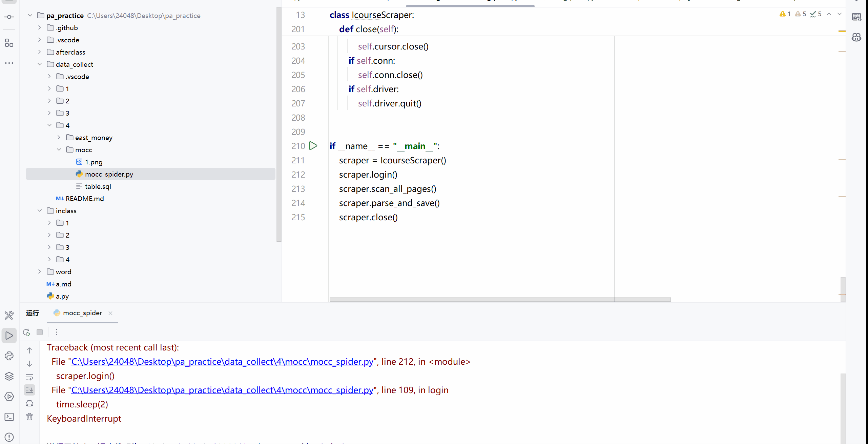Collapse the data_collect folder
Image resolution: width=868 pixels, height=444 pixels.
(x=40, y=64)
